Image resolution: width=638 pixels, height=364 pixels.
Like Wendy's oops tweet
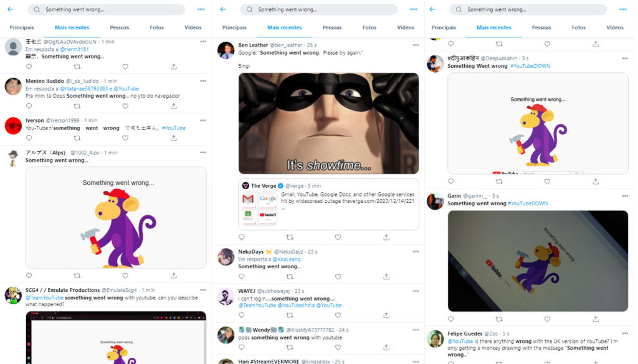(338, 347)
